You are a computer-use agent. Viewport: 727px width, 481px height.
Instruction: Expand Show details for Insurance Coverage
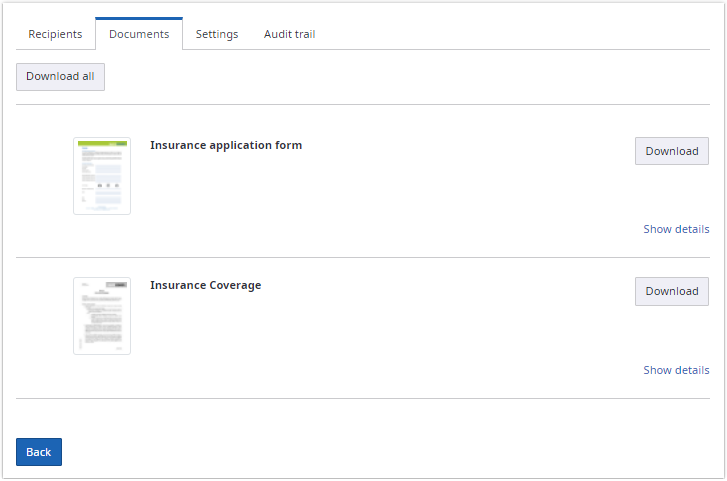click(676, 370)
